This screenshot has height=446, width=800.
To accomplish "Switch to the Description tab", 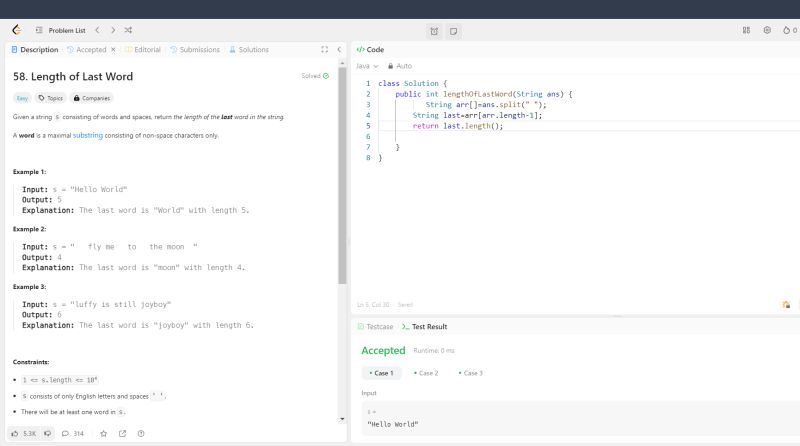I will pos(35,49).
